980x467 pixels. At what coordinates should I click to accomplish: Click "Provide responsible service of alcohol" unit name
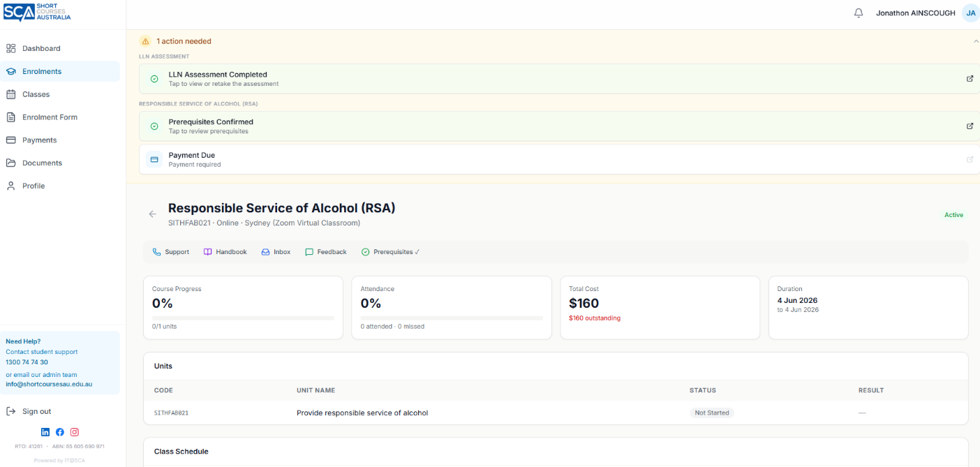click(x=362, y=413)
